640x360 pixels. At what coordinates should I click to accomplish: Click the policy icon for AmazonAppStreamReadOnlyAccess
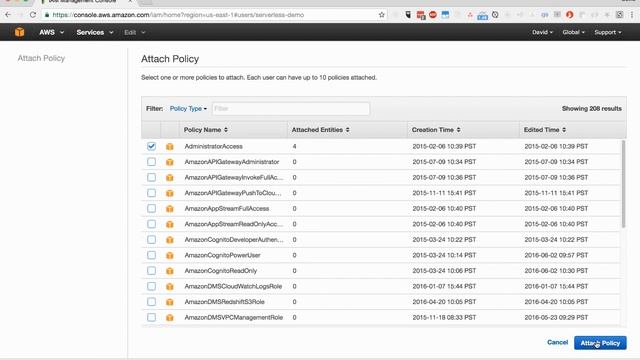click(170, 224)
